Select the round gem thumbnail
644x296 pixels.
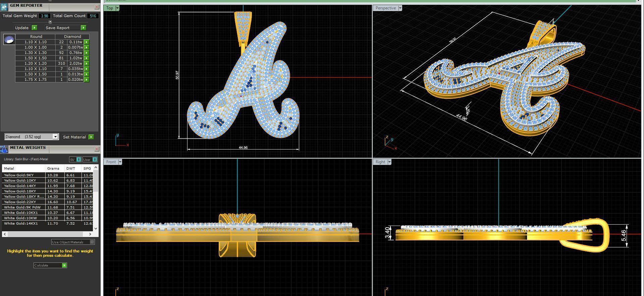[9, 40]
